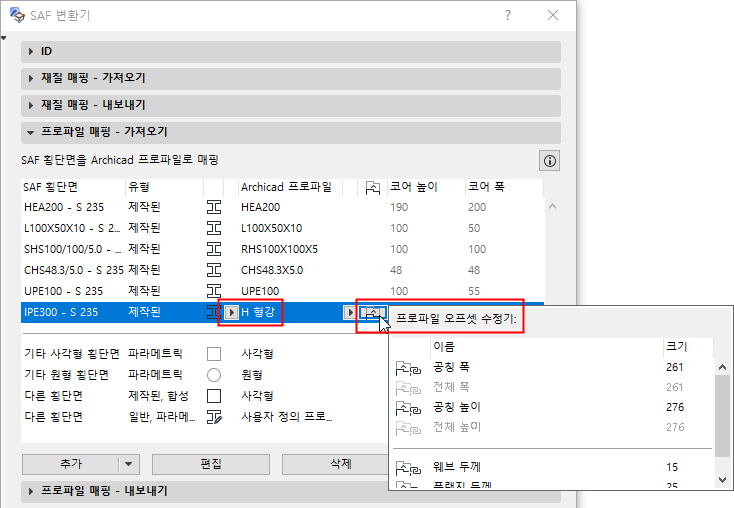Viewport: 734px width, 508px height.
Task: Open profile picker arrow before H 형강
Action: (x=231, y=312)
